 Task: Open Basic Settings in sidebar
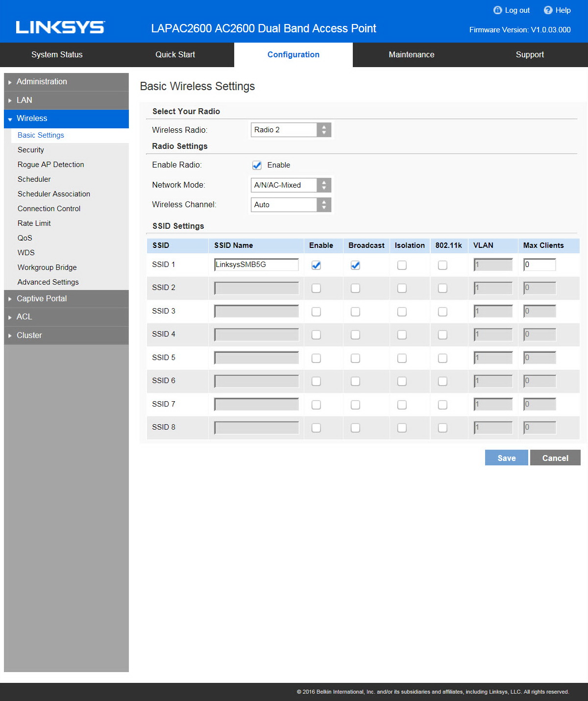[x=41, y=135]
